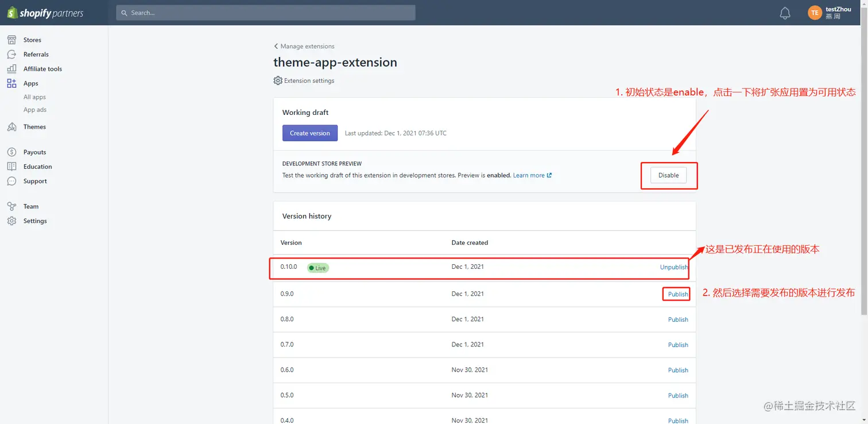Disable development store preview
The width and height of the screenshot is (868, 424).
(668, 175)
